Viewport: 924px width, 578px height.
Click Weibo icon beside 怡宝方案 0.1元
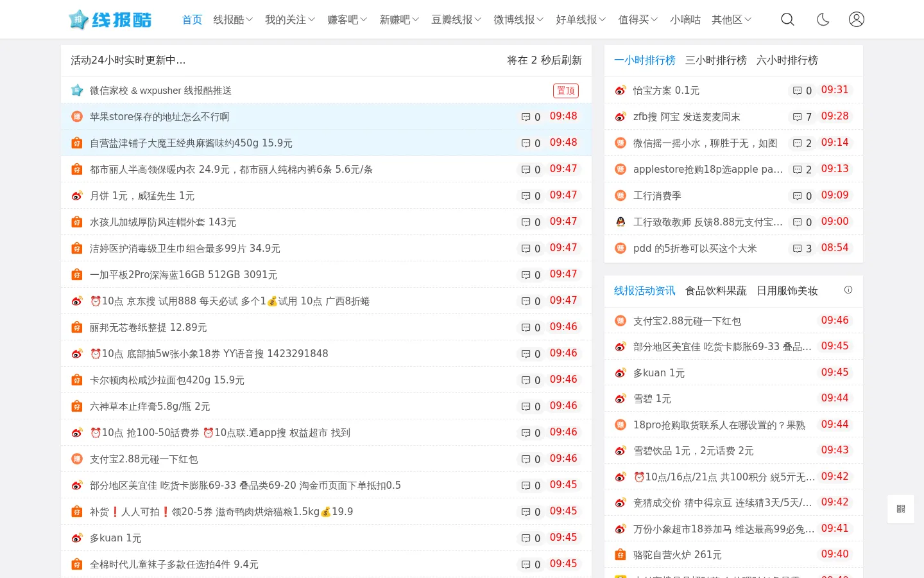[x=620, y=91]
